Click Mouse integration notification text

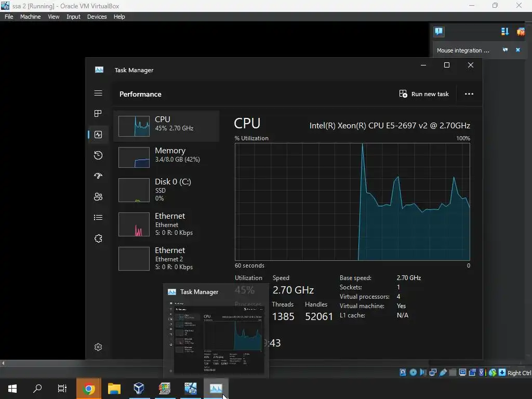pyautogui.click(x=463, y=50)
